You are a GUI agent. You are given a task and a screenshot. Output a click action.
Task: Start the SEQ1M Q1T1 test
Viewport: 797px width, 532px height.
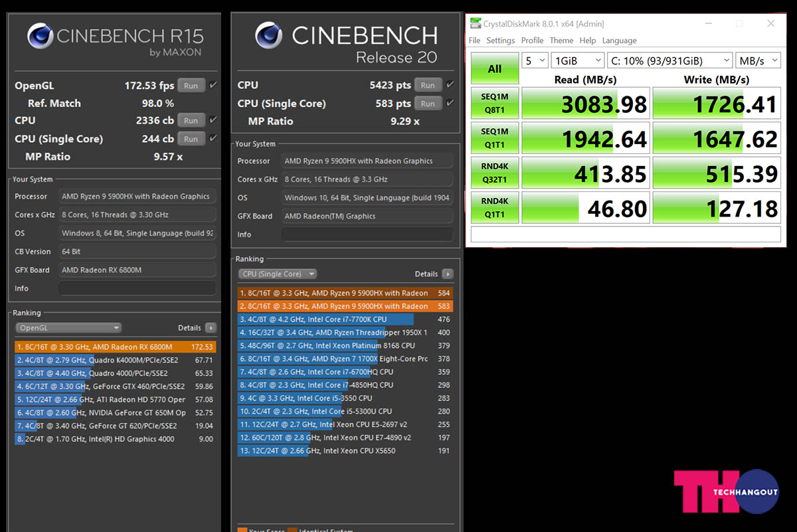pyautogui.click(x=494, y=139)
